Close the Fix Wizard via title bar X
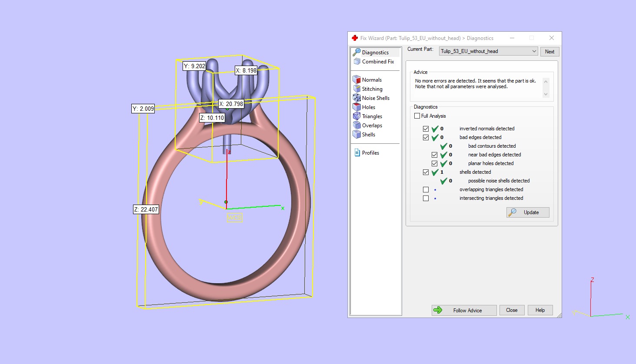This screenshot has height=364, width=636. [551, 38]
